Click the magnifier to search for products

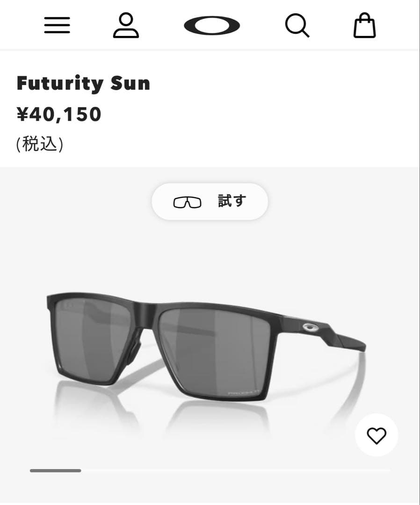(297, 25)
